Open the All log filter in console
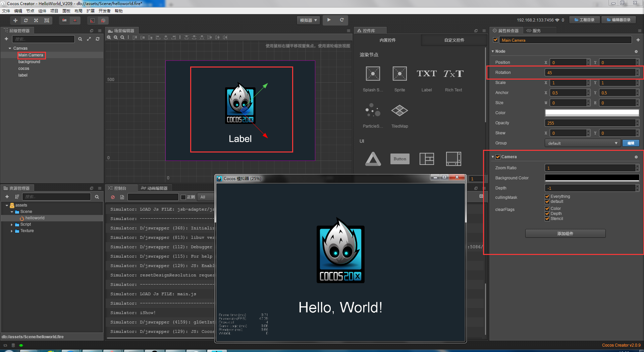644x352 pixels. tap(205, 197)
